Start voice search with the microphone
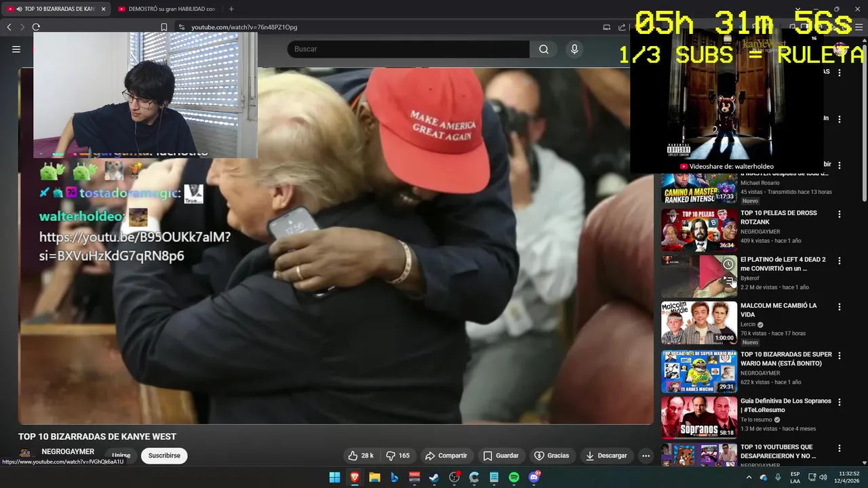This screenshot has width=868, height=488. (x=574, y=49)
